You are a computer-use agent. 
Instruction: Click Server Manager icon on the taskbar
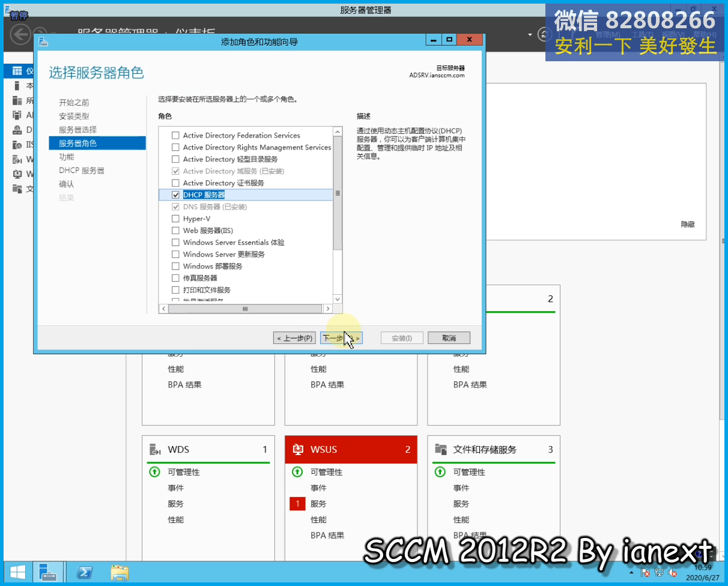[x=49, y=572]
